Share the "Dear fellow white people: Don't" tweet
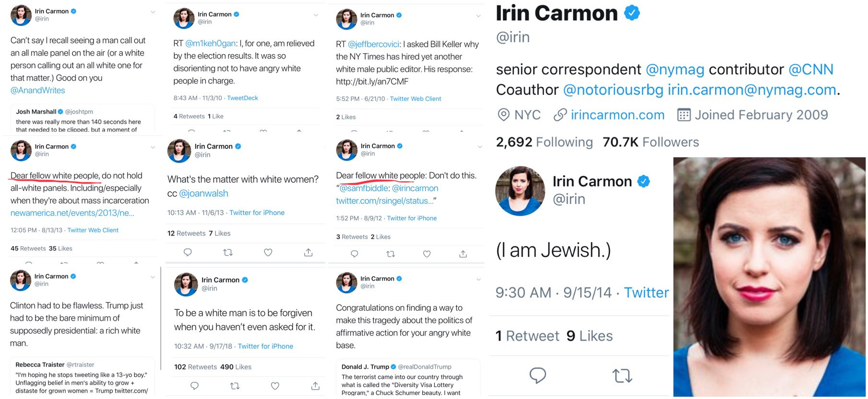Viewport: 868px width, 399px height. 463,254
